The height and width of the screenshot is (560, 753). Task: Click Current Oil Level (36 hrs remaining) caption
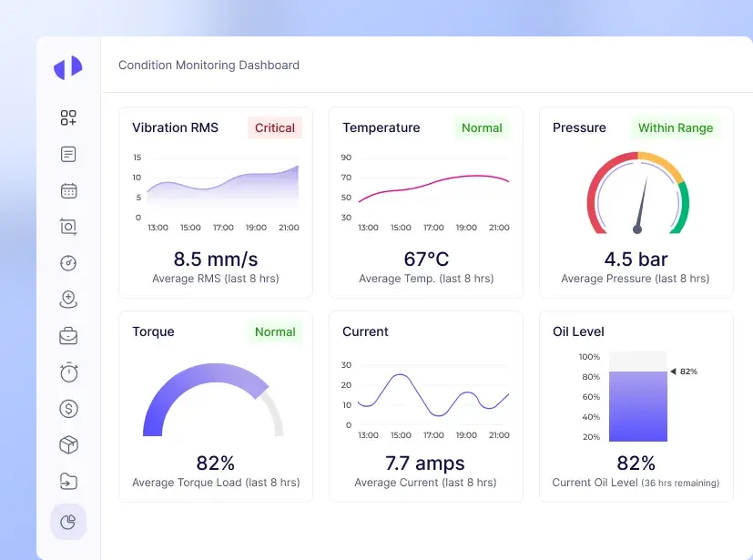coord(636,483)
